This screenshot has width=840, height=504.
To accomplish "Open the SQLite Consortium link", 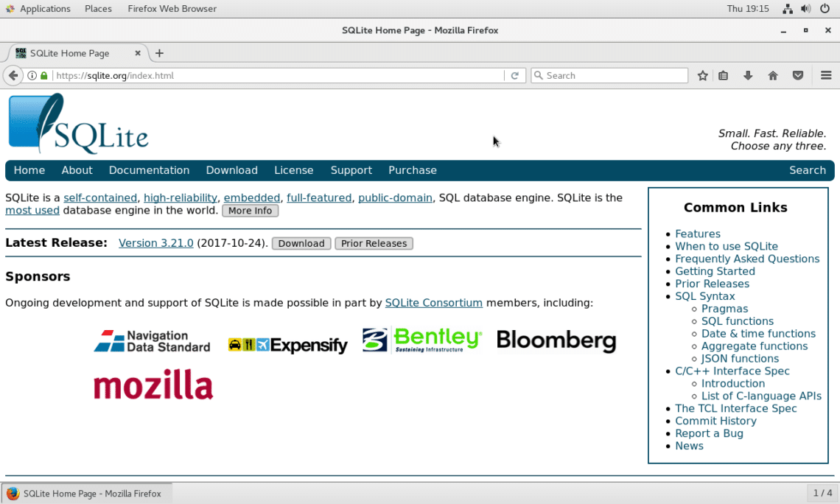I will point(434,303).
